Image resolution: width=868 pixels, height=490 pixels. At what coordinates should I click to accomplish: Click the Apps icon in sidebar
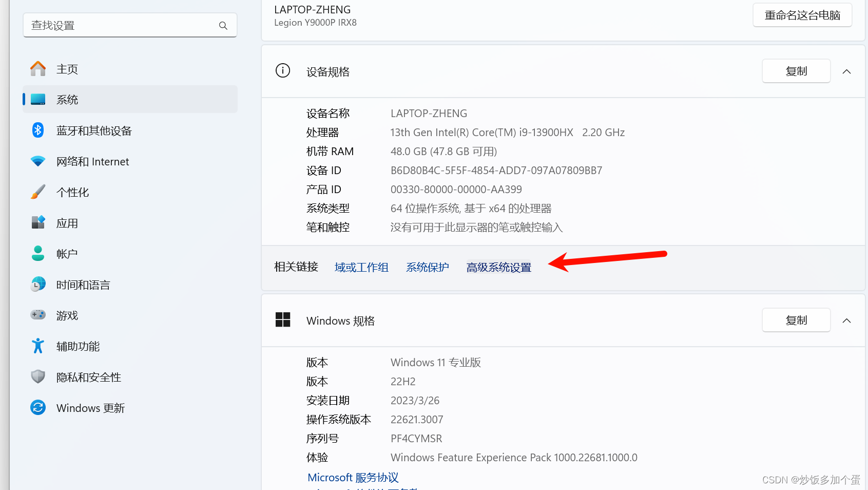coord(38,222)
